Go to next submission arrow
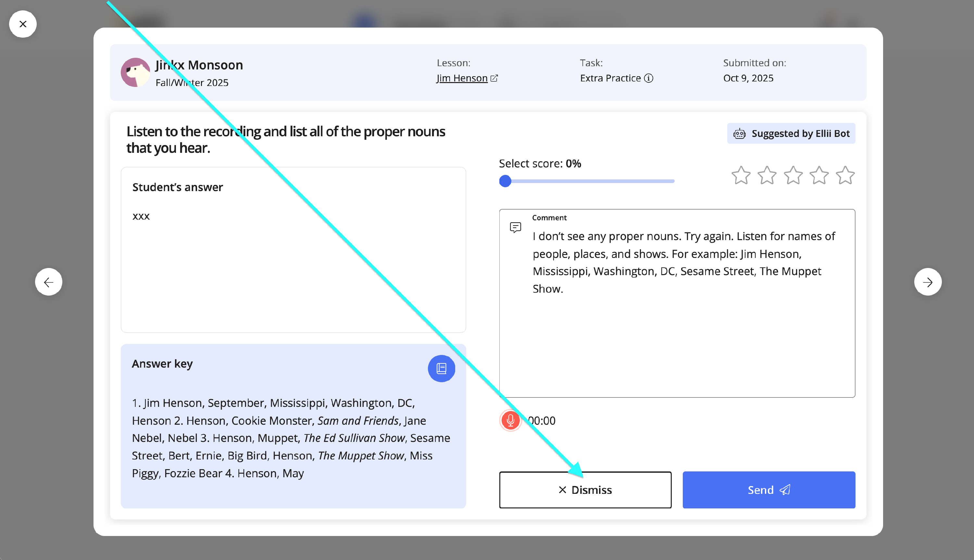The height and width of the screenshot is (560, 974). point(928,282)
